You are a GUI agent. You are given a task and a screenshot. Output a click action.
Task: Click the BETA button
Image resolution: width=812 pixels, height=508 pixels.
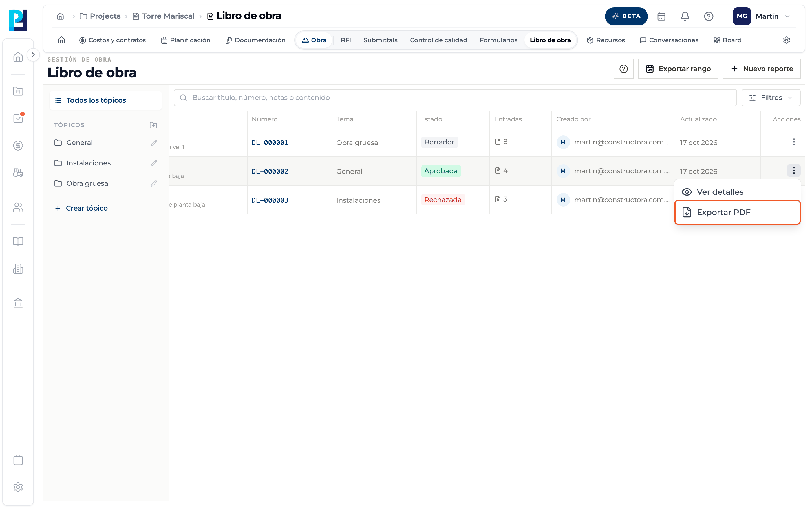[626, 16]
